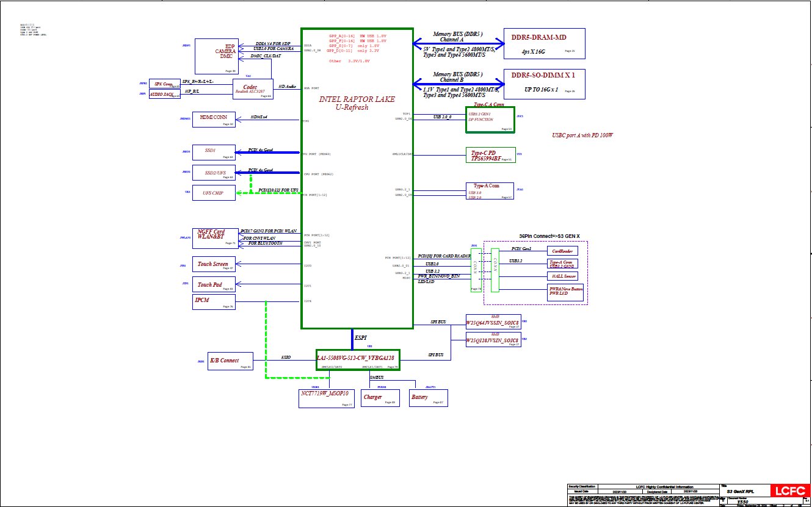Select the Touch Pad block

coord(214,284)
